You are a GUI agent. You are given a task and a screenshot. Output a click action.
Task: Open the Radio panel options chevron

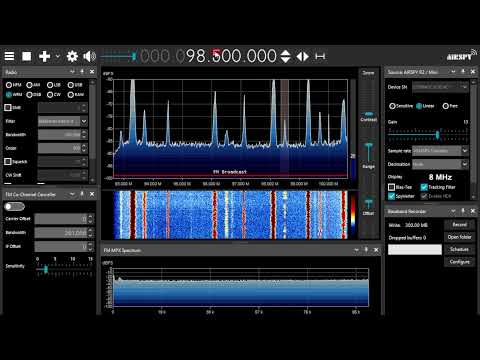tap(72, 72)
